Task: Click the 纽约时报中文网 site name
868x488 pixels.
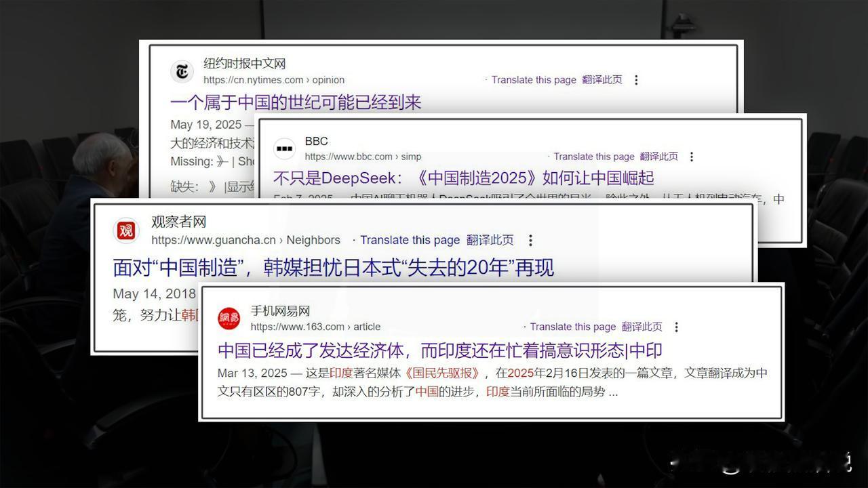Action: click(x=245, y=64)
